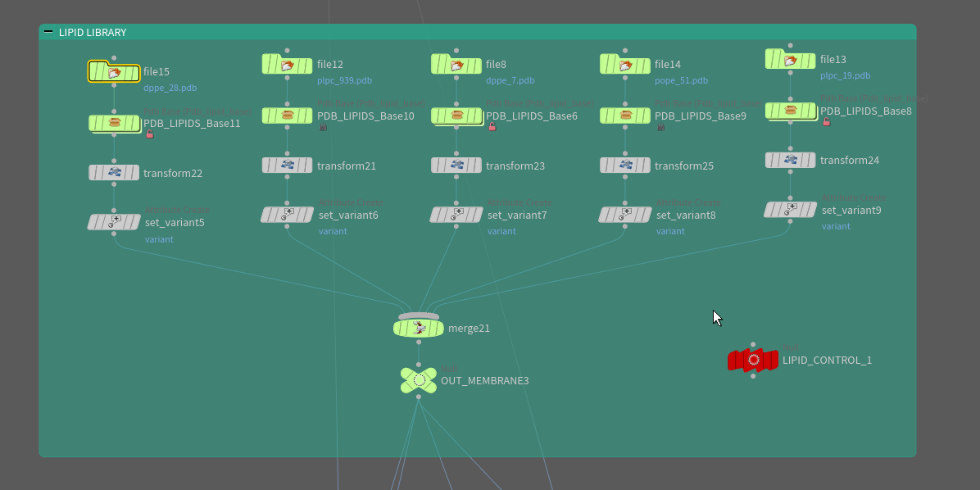Viewport: 980px width, 490px height.
Task: Click the dppe_28.pdb file label
Action: 170,88
